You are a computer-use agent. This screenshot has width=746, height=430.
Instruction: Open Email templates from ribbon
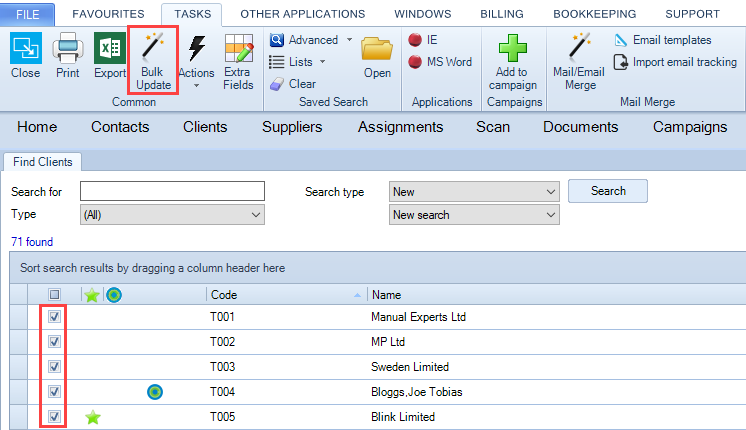click(x=620, y=40)
